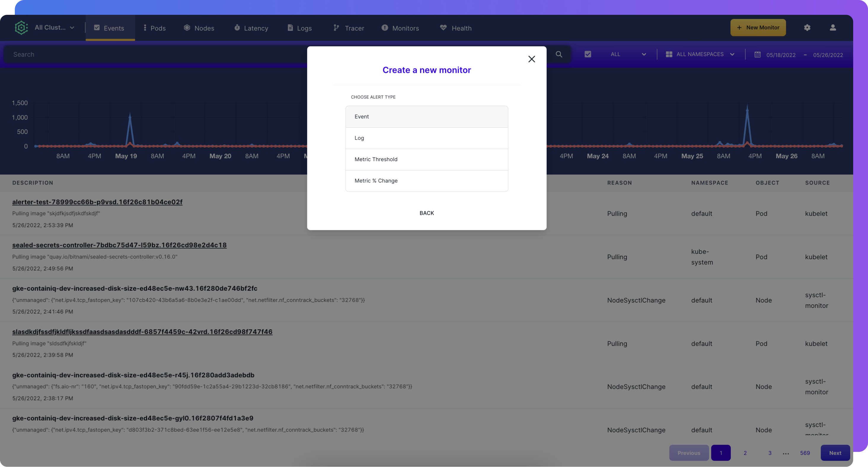This screenshot has width=868, height=467.
Task: Click the start date 05/18/2022
Action: point(781,55)
